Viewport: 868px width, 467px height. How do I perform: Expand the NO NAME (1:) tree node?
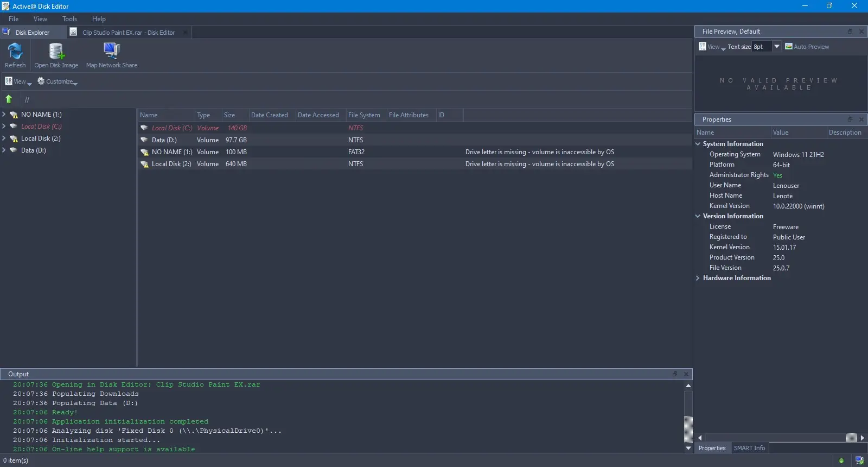pyautogui.click(x=4, y=115)
